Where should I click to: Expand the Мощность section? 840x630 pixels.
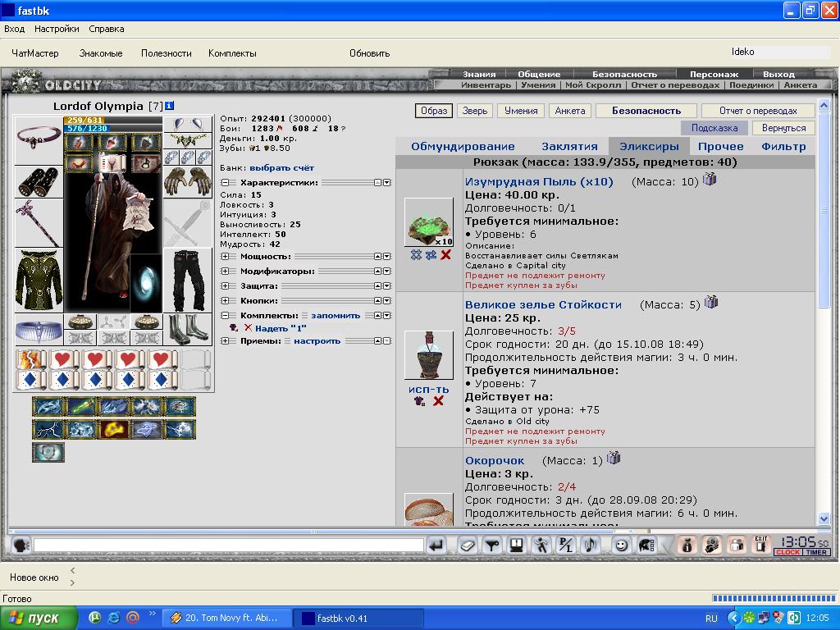tap(225, 257)
